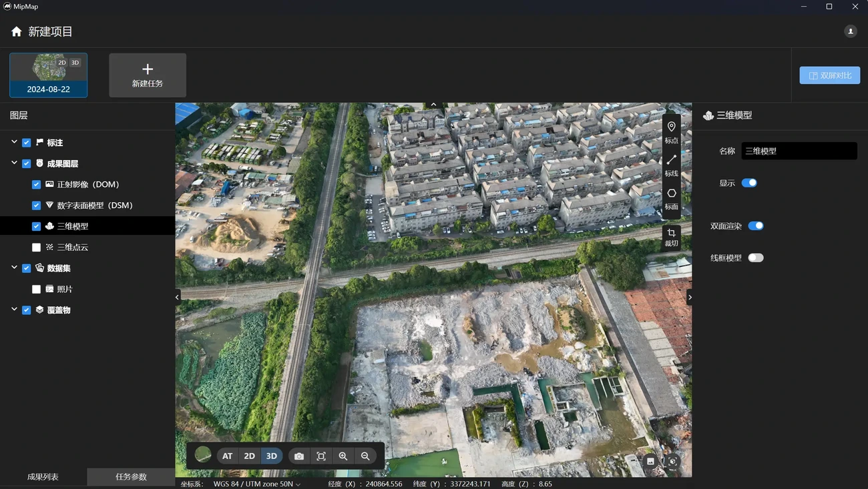Click the fit-to-view frame icon
Viewport: 868px width, 489px height.
(x=321, y=456)
